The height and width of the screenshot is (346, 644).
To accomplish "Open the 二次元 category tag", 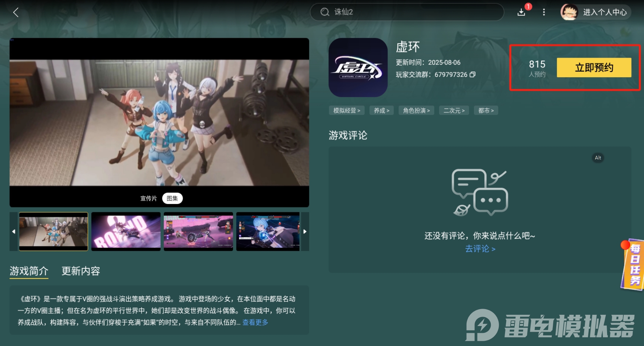I will [454, 110].
